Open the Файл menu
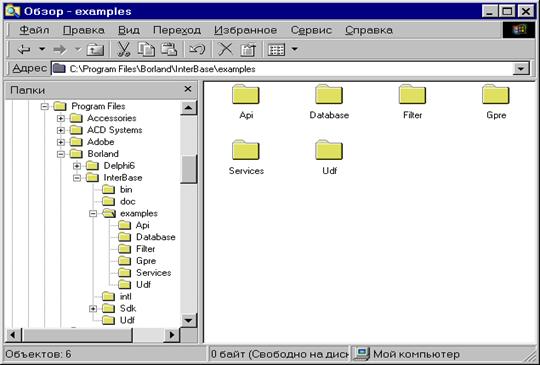Screen dimensions: 540x365 tap(34, 30)
